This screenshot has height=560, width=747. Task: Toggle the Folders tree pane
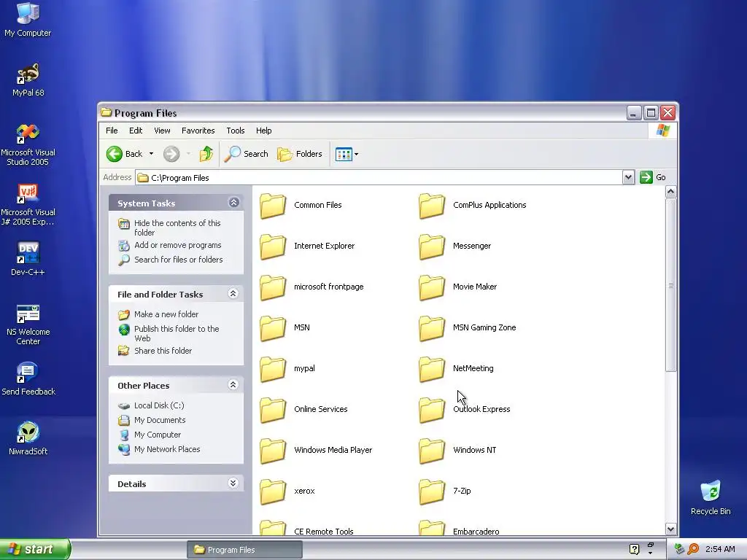pos(300,154)
